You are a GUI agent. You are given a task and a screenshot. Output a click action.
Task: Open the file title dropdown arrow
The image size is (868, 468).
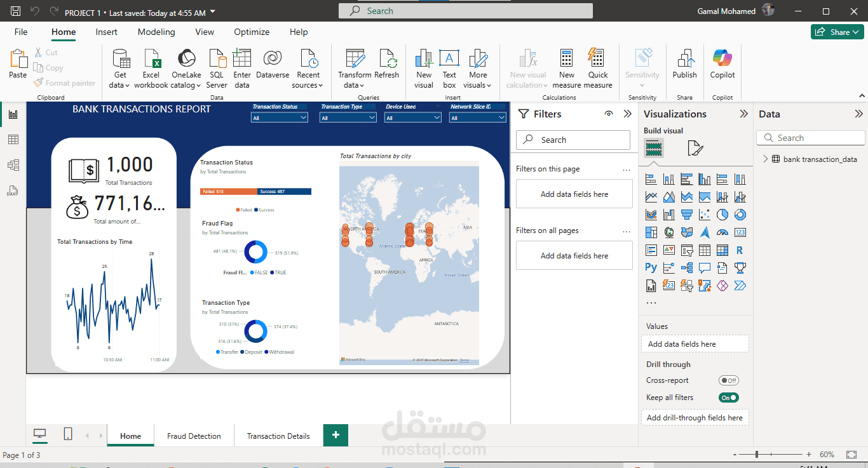(x=212, y=12)
